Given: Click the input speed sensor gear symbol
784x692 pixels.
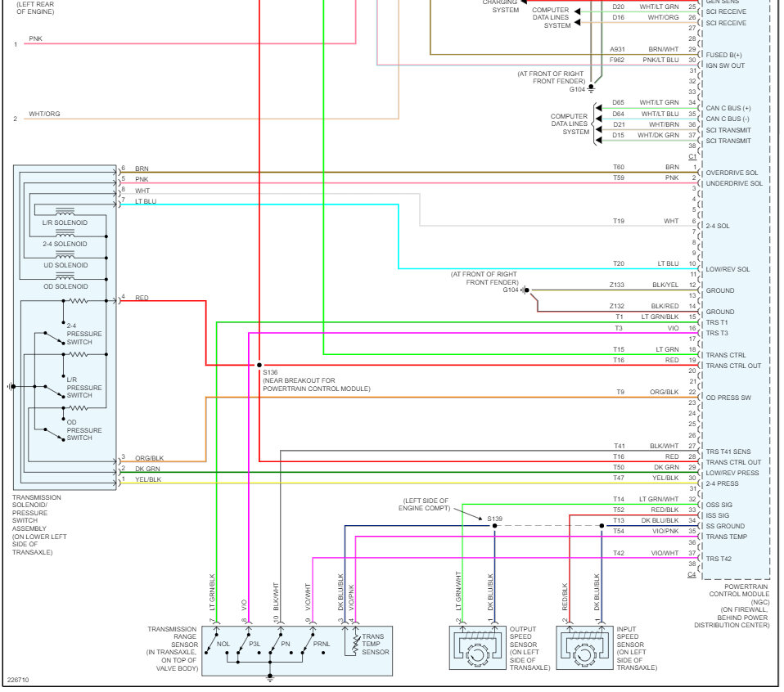Looking at the screenshot, I should [584, 654].
